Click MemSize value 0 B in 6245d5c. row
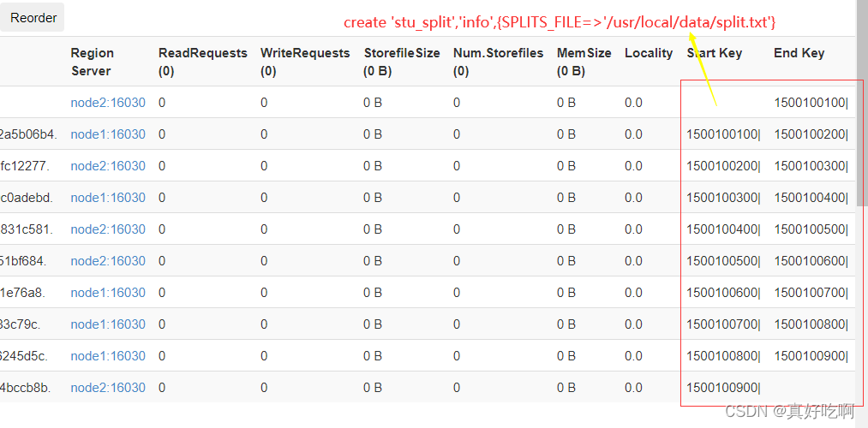Screen dimensions: 868x428 coord(566,355)
